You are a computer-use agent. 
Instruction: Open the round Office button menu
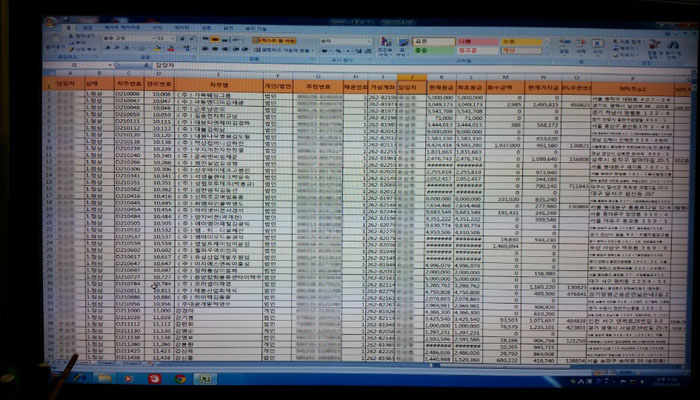click(x=50, y=22)
